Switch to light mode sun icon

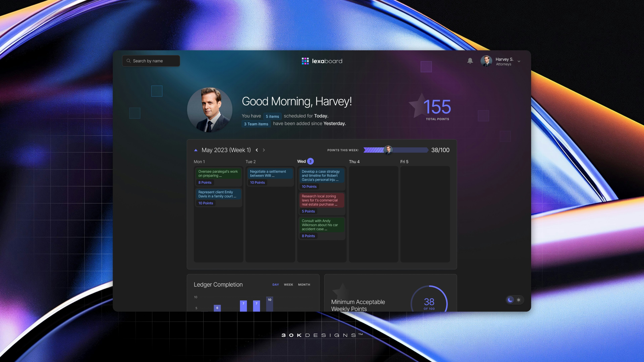tap(519, 300)
